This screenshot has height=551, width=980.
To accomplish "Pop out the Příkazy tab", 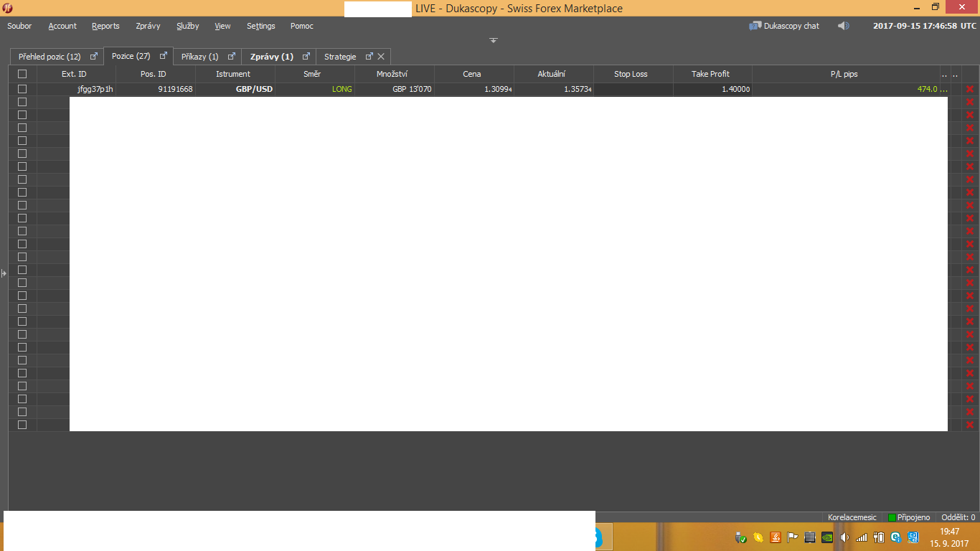I will click(231, 56).
